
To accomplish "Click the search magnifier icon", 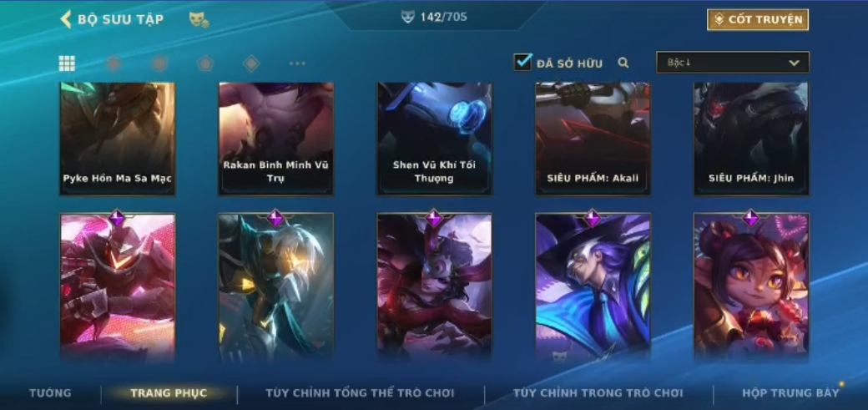I will (623, 63).
